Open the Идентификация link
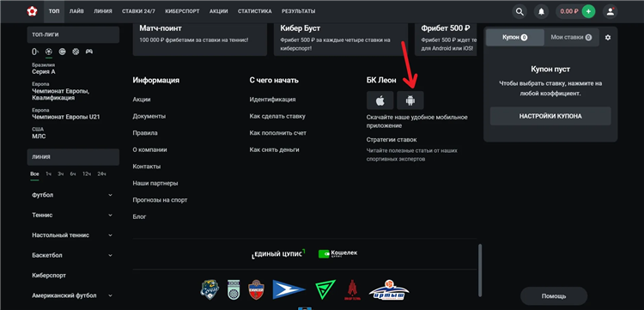Image resolution: width=644 pixels, height=310 pixels. click(272, 100)
